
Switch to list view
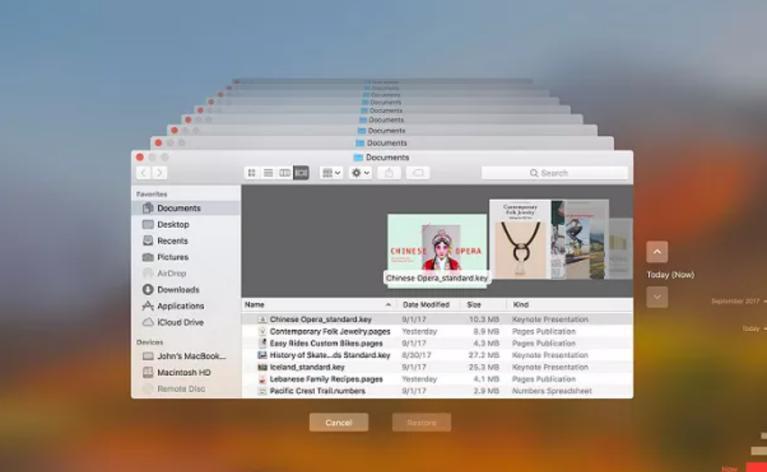point(268,173)
